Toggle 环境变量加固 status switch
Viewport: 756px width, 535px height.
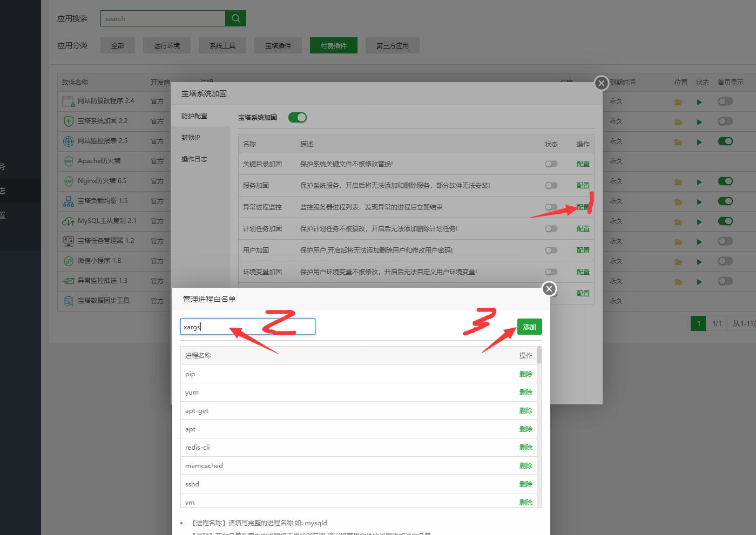pyautogui.click(x=551, y=272)
